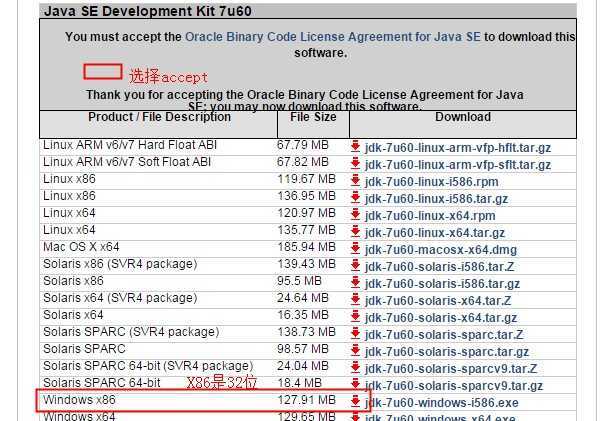
Task: Click download icon beside jdk-7u60-linux-i586.tar.gz
Action: (x=355, y=198)
